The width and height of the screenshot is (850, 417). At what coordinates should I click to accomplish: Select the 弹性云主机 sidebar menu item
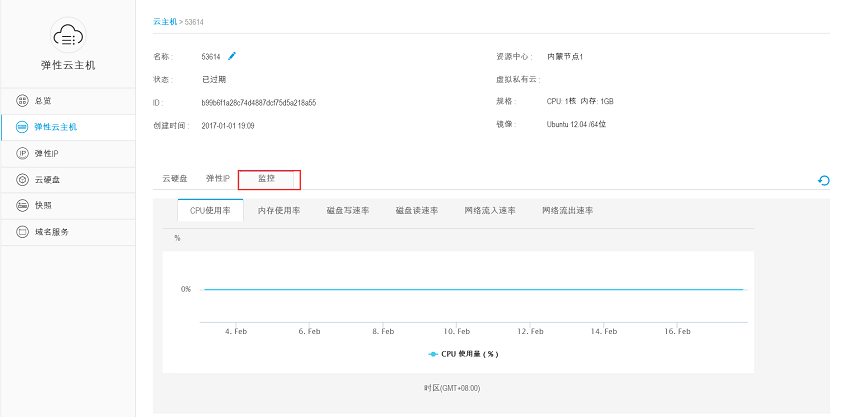point(68,127)
